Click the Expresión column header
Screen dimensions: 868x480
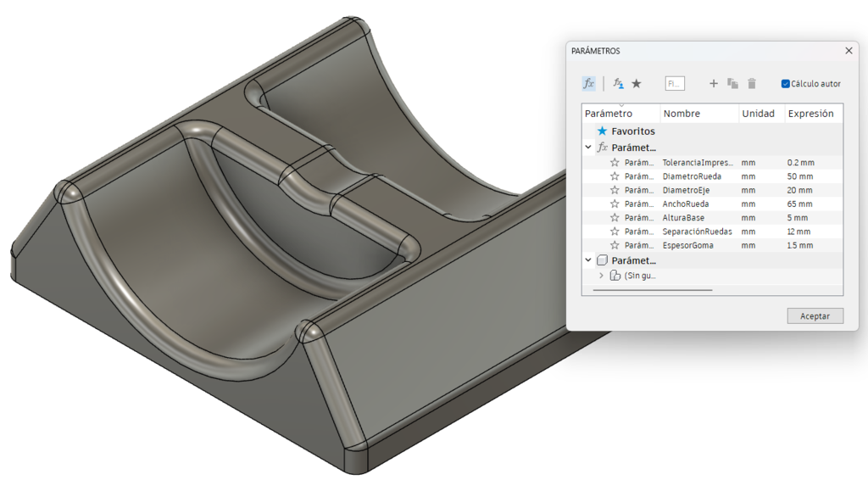pyautogui.click(x=810, y=114)
